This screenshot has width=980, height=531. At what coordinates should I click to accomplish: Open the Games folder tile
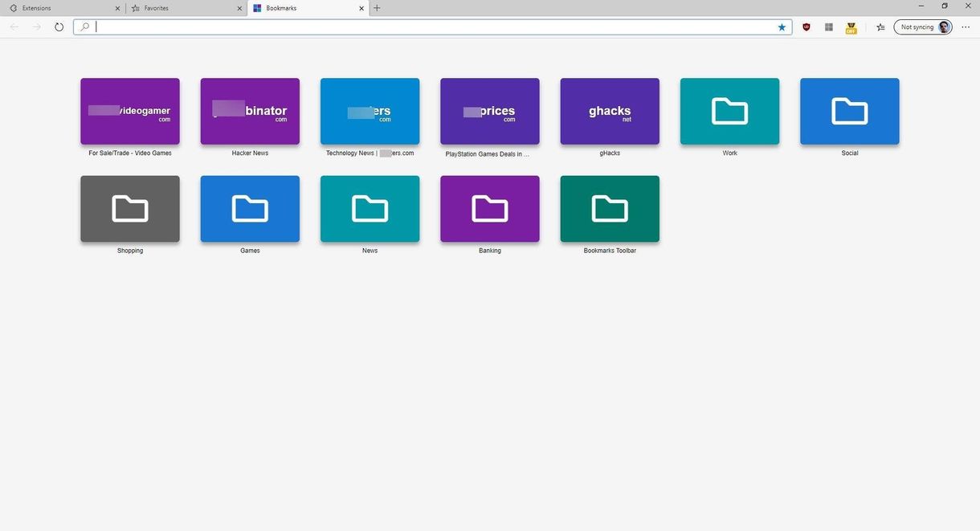coord(250,209)
